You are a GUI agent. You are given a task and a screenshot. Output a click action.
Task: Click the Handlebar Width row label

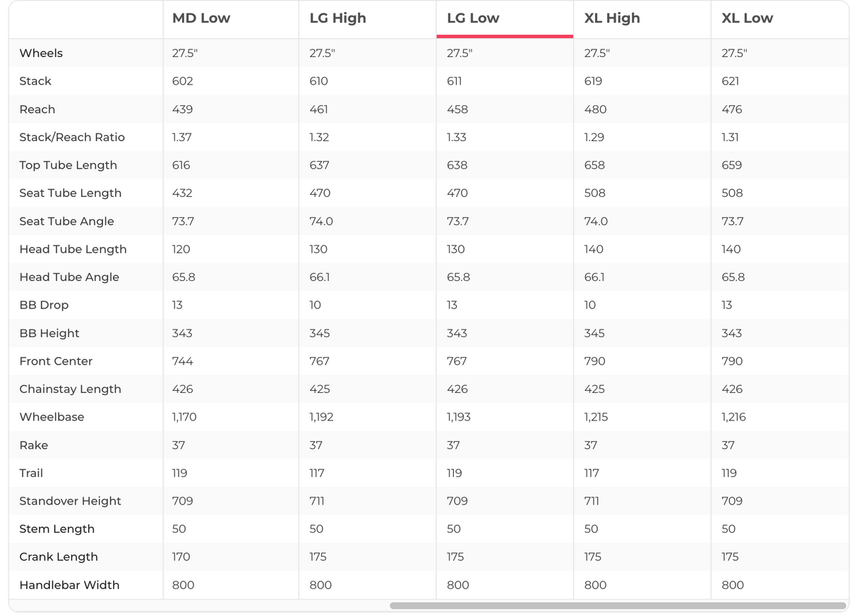coord(69,585)
